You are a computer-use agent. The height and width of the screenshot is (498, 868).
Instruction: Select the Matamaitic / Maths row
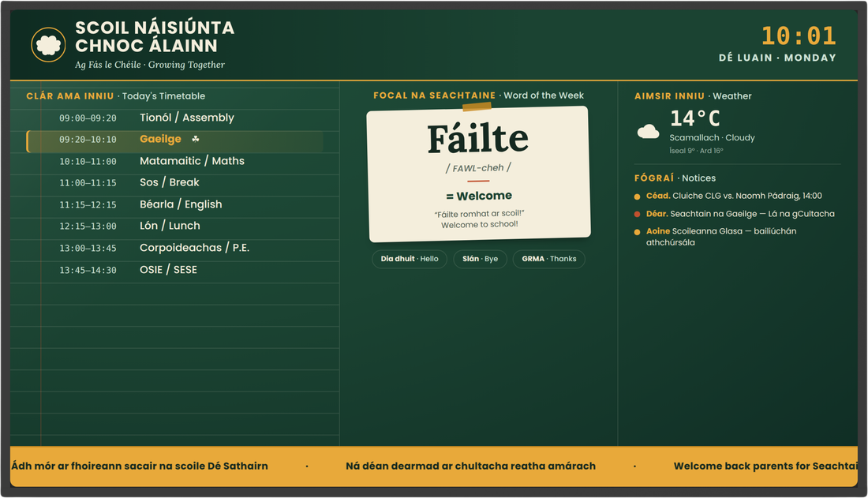[175, 161]
